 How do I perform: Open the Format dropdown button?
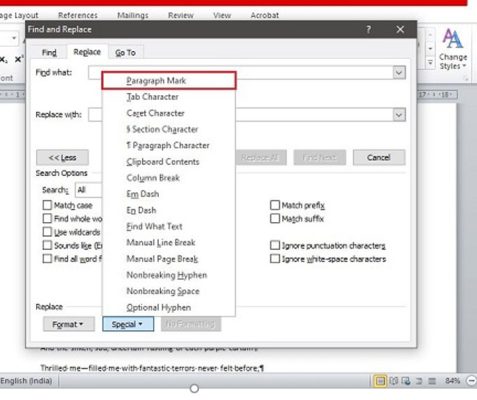pyautogui.click(x=68, y=324)
